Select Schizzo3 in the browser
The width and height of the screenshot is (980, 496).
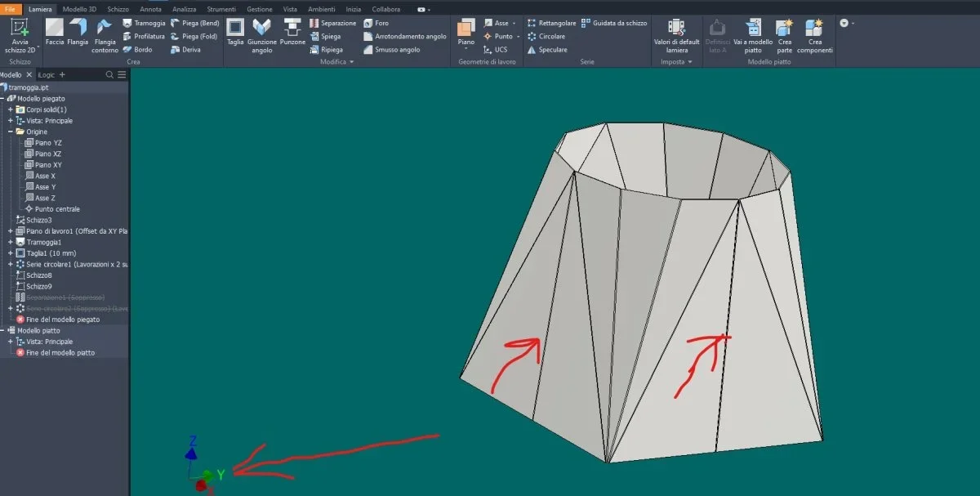pyautogui.click(x=33, y=220)
